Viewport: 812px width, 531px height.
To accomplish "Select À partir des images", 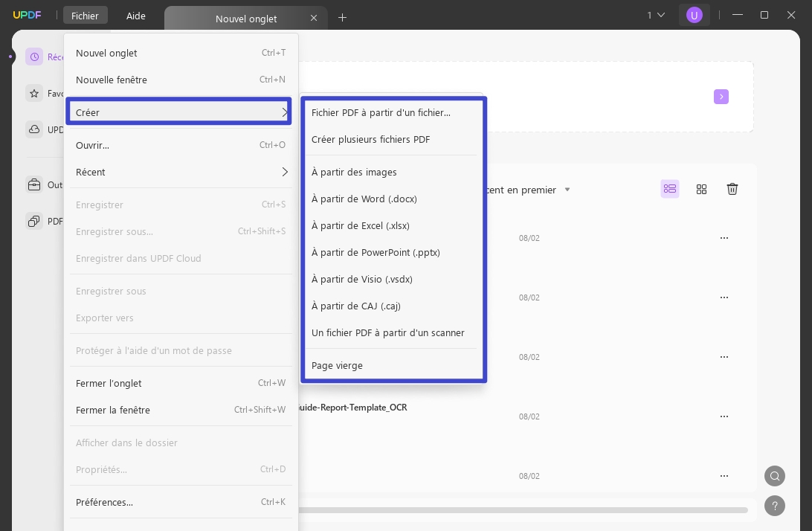I will [x=391, y=172].
